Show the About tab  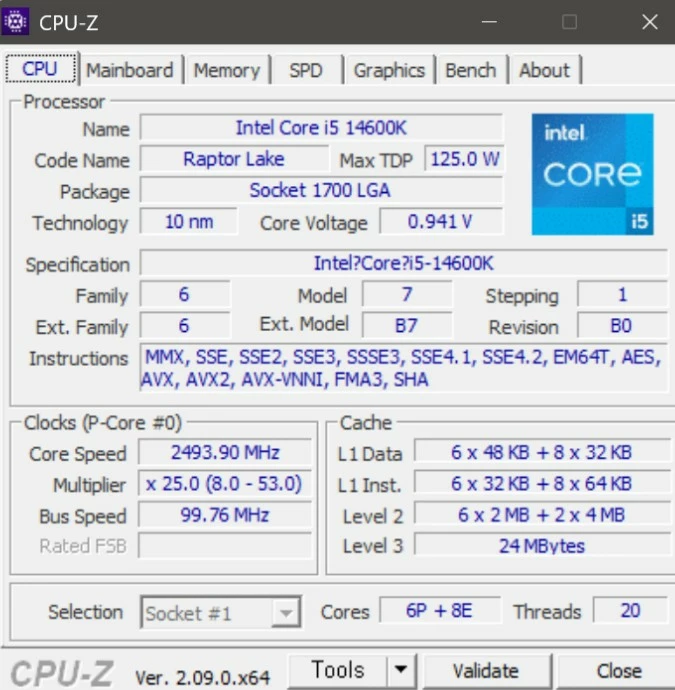coord(545,70)
